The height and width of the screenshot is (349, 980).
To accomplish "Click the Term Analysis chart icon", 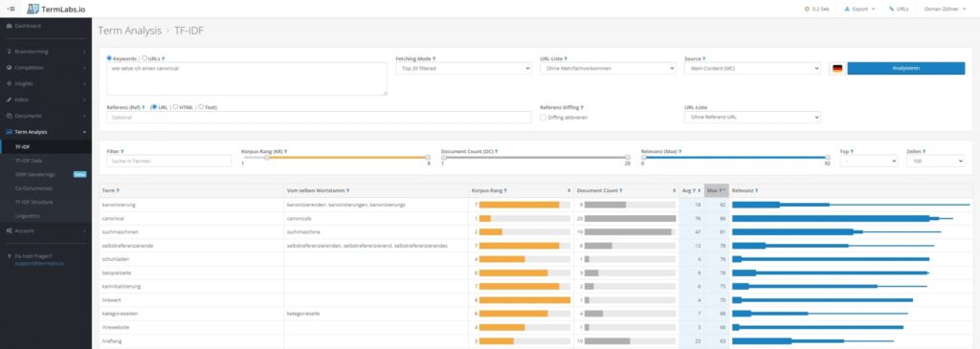I will (9, 132).
